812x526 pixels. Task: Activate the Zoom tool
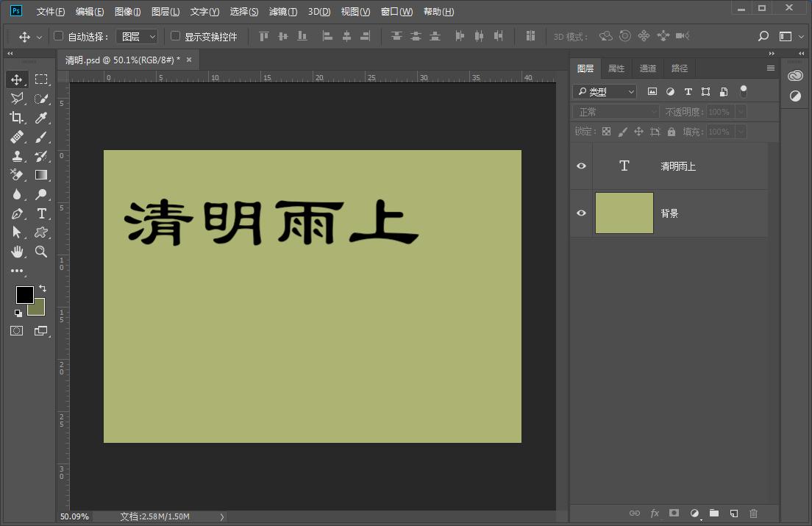point(41,251)
